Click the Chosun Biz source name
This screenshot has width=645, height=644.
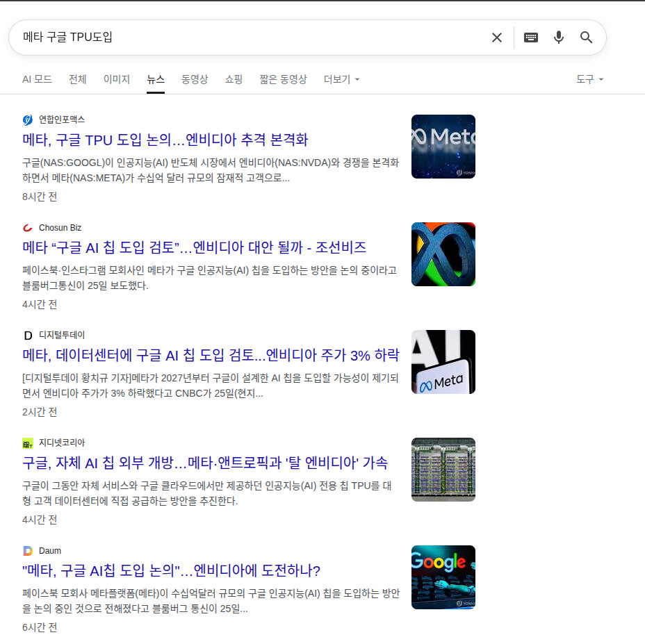tap(60, 227)
